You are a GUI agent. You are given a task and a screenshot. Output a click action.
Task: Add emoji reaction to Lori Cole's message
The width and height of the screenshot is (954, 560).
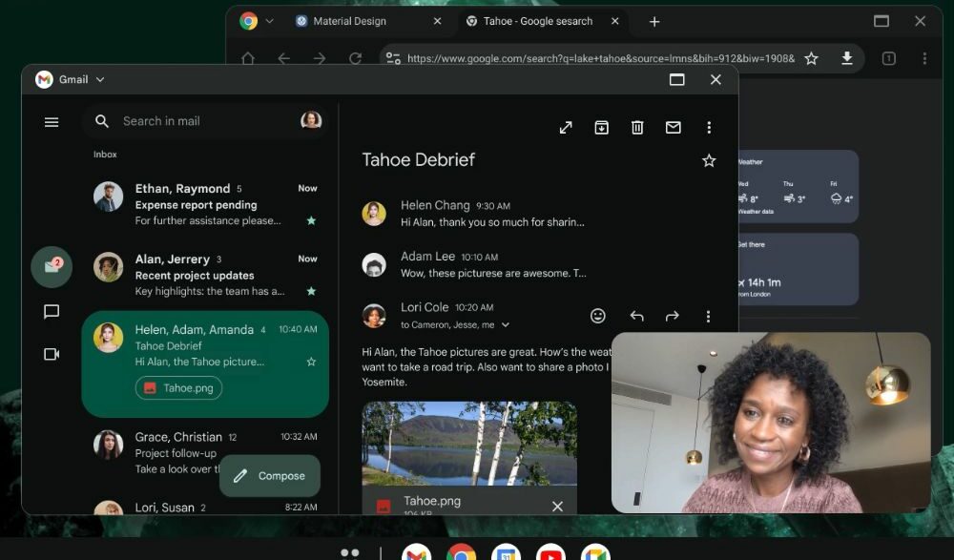[x=598, y=316]
